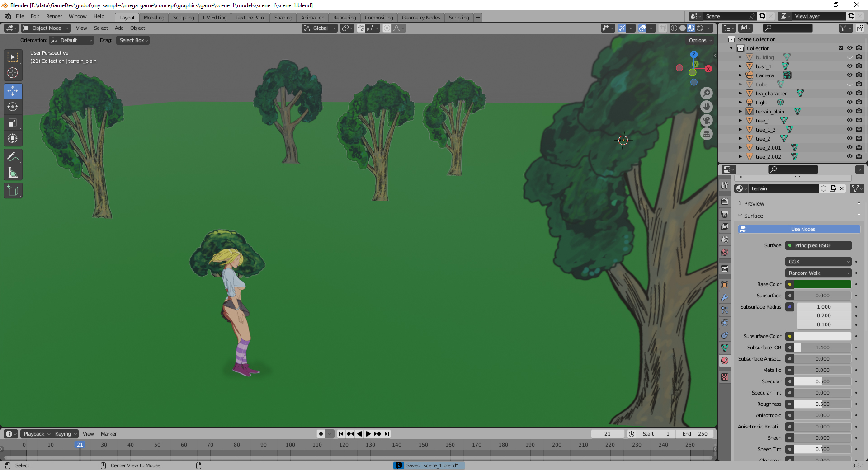Switch orthographic/perspective view grid icon
The width and height of the screenshot is (868, 470).
pos(707,134)
